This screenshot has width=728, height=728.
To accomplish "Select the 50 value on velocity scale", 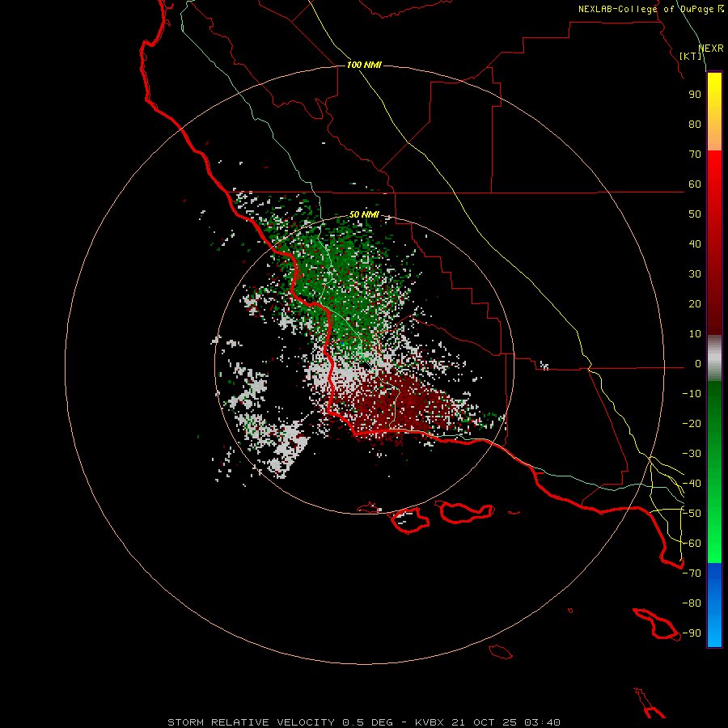I will (x=695, y=214).
